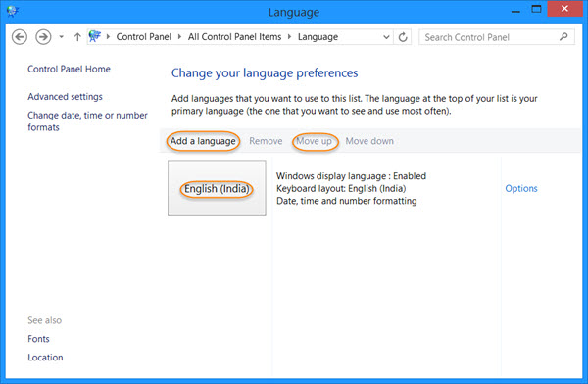
Task: Click the Forward navigation arrow
Action: coord(43,37)
